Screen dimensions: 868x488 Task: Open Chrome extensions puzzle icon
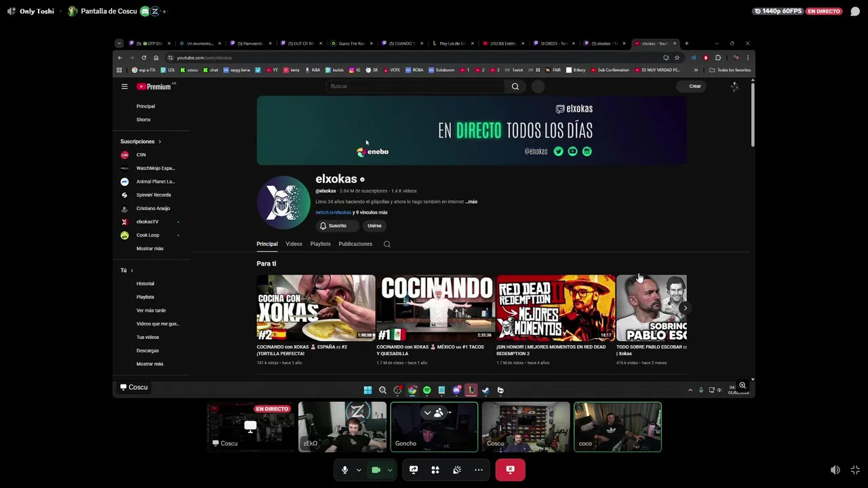coord(718,58)
